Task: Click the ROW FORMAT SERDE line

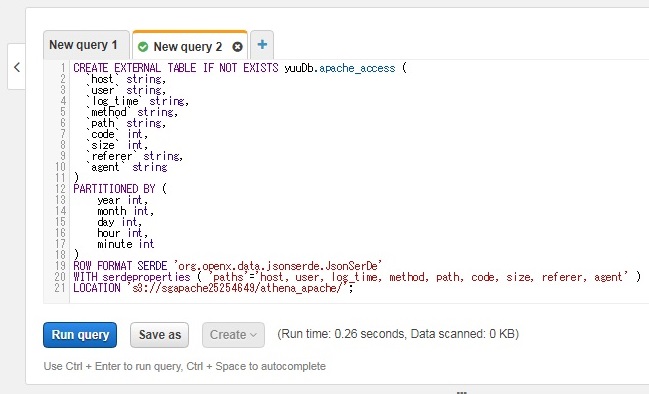Action: 228,266
